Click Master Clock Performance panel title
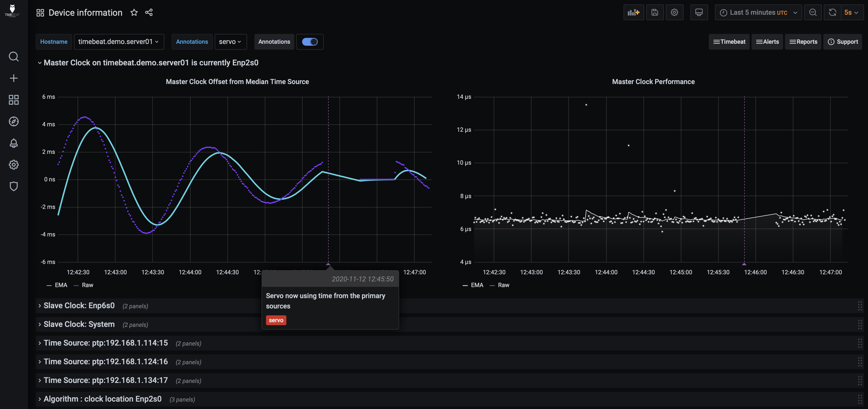The image size is (868, 409). [653, 82]
